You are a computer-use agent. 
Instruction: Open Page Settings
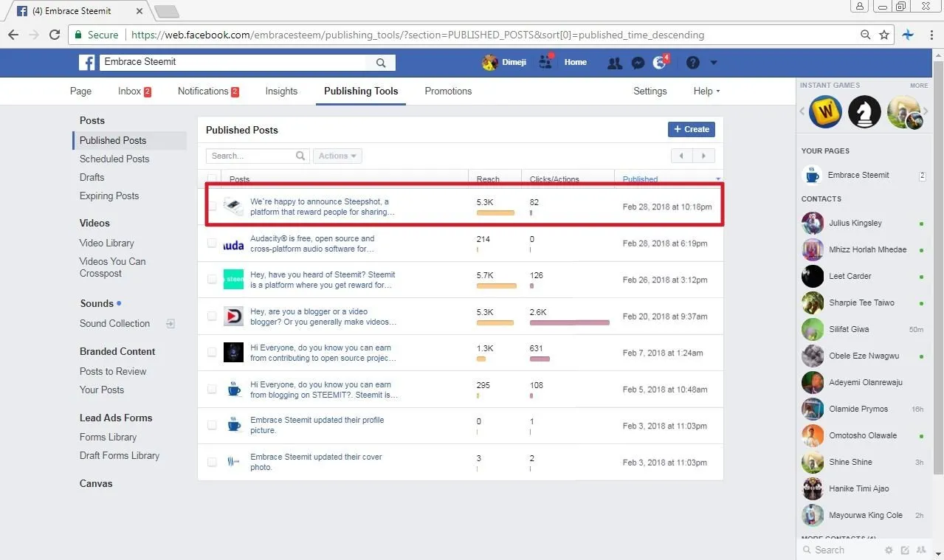(x=650, y=91)
